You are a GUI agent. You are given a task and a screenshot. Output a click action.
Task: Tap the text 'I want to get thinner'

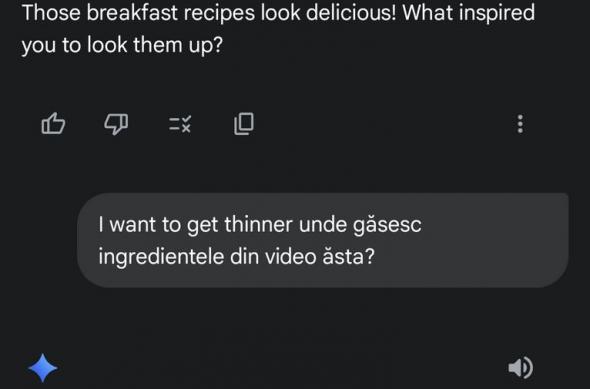coord(195,225)
